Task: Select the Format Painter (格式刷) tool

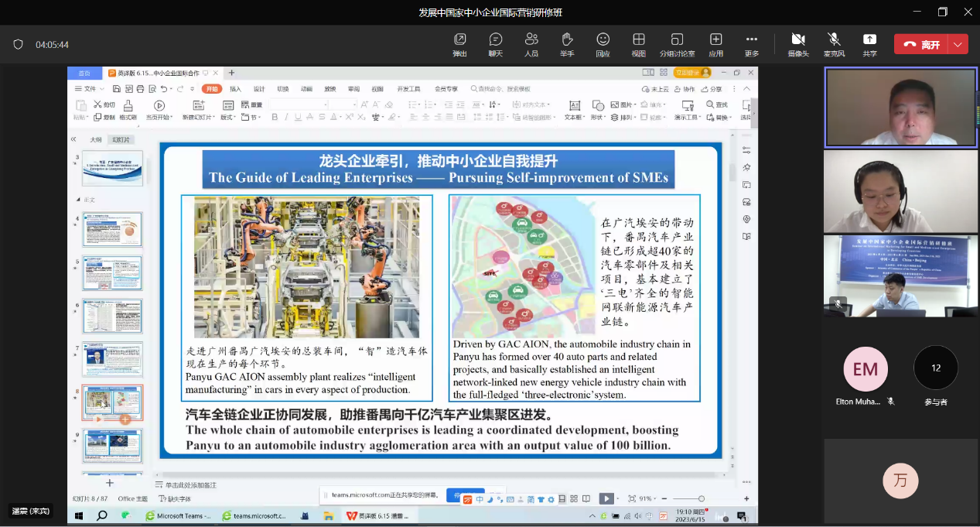Action: 128,110
